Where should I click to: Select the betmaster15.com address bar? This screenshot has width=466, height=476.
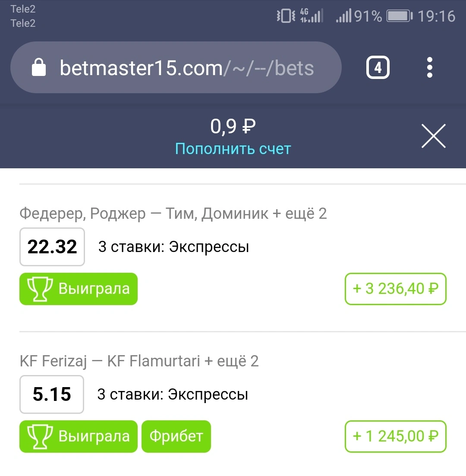click(x=176, y=67)
